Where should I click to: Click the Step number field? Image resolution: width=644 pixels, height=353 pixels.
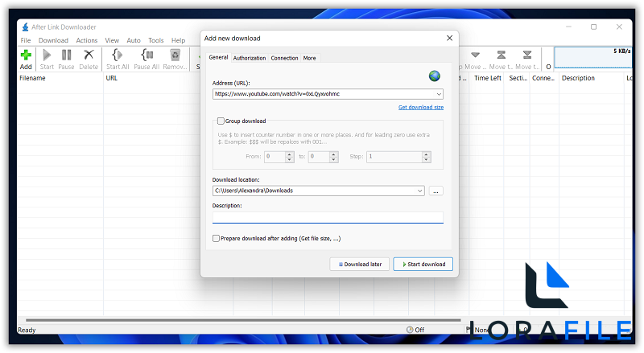point(394,157)
